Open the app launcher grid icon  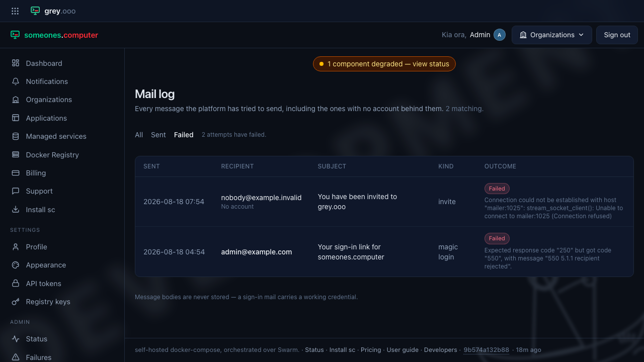[x=15, y=11]
